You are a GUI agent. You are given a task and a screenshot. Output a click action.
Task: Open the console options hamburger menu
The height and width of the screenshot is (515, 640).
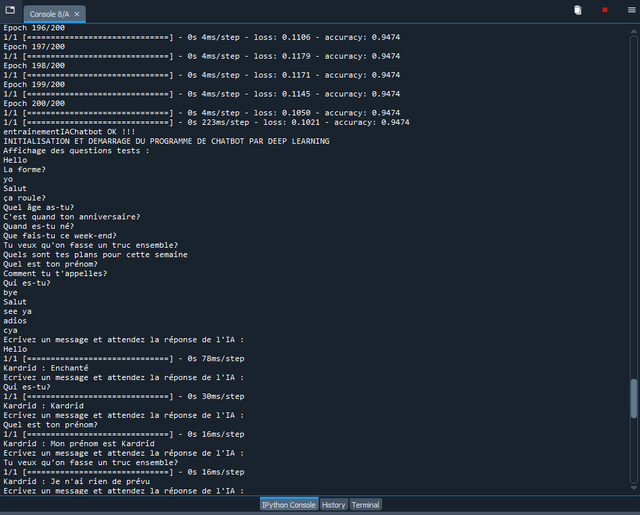coord(631,10)
